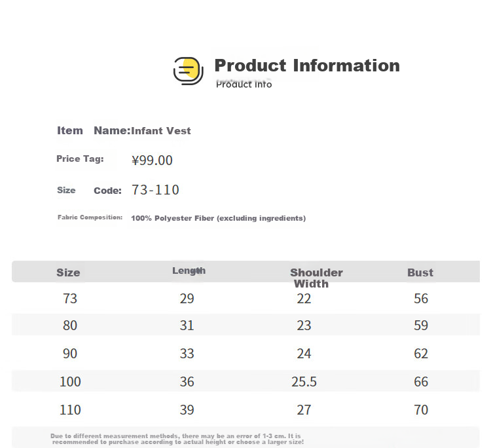Screen dimensions: 491x448
Task: Select size 100 row label
Action: click(x=70, y=382)
